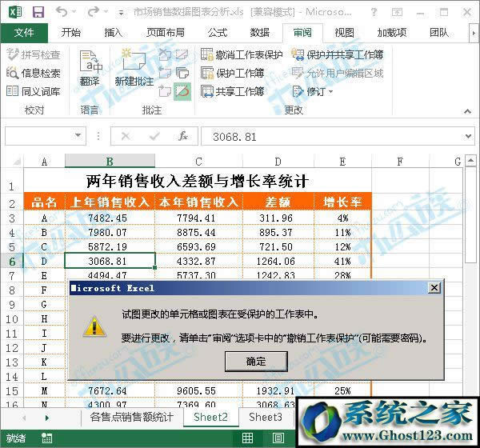
Task: Click cell containing 8875.44
Action: pyautogui.click(x=198, y=233)
